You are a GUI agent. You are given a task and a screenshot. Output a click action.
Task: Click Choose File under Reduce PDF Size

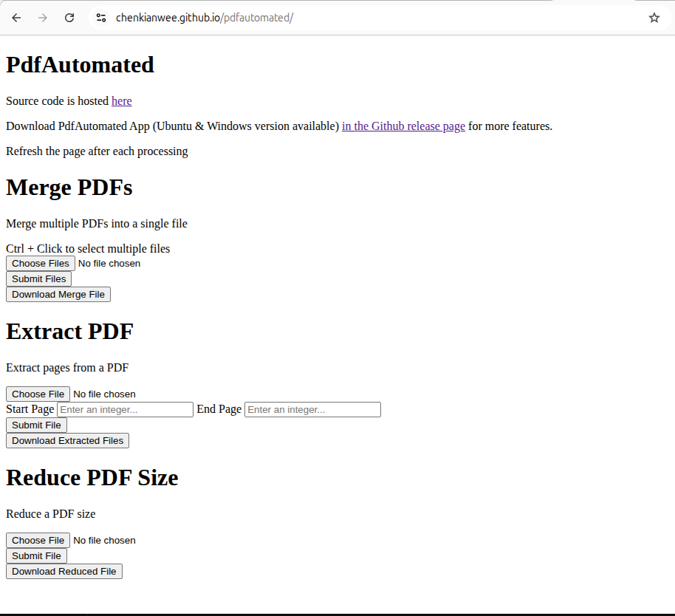pyautogui.click(x=38, y=541)
